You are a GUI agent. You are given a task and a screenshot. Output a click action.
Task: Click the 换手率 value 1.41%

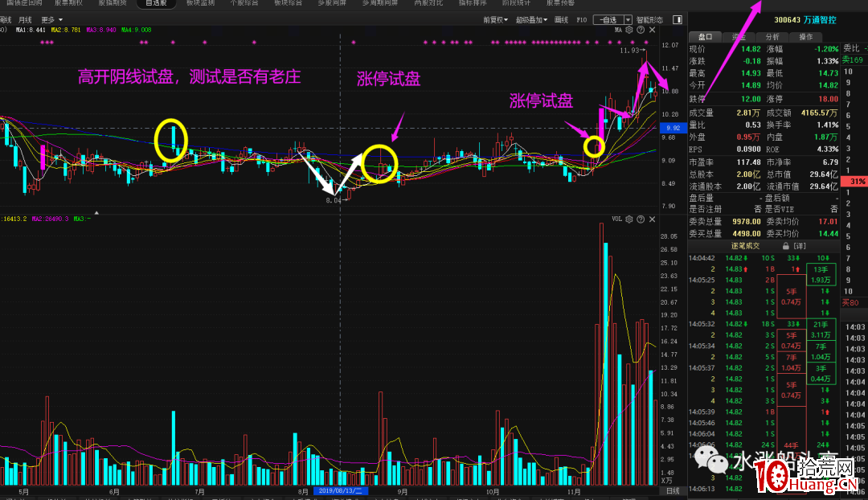point(828,125)
